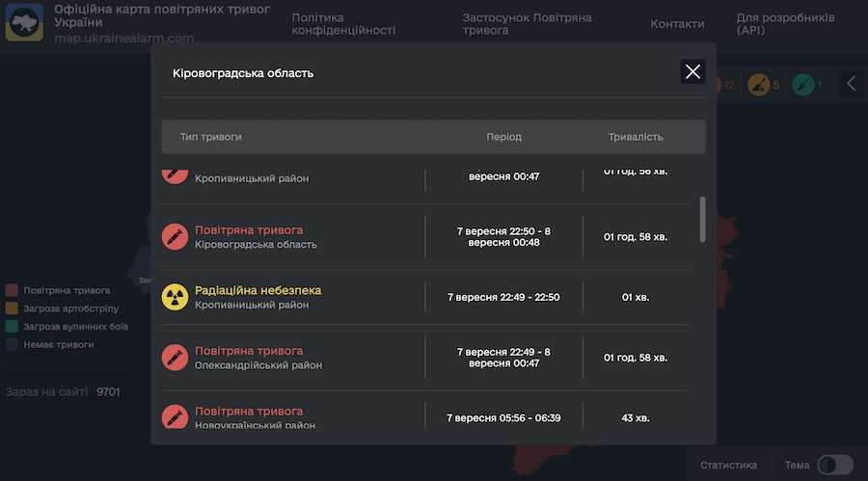Click Повітряна тривога title for Олександрійський район row
868x481 pixels.
pyautogui.click(x=249, y=350)
